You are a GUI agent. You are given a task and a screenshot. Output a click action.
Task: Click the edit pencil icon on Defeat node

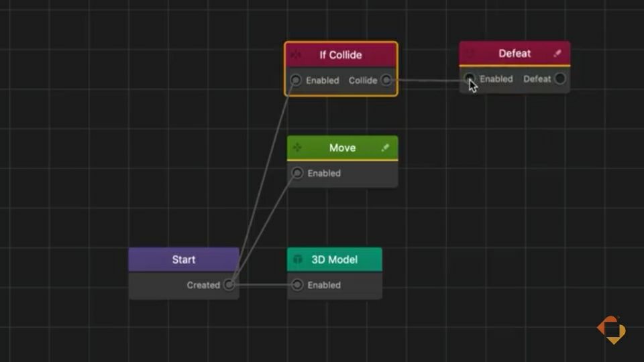[557, 54]
